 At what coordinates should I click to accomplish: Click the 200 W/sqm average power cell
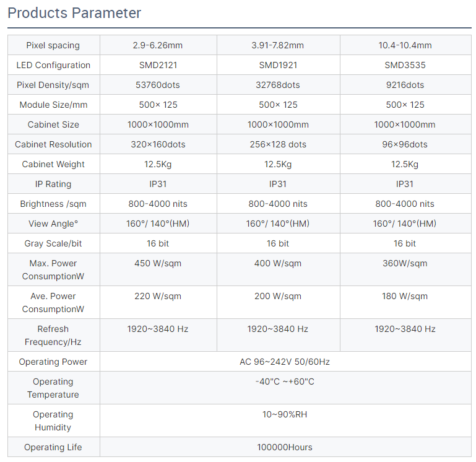click(x=278, y=302)
